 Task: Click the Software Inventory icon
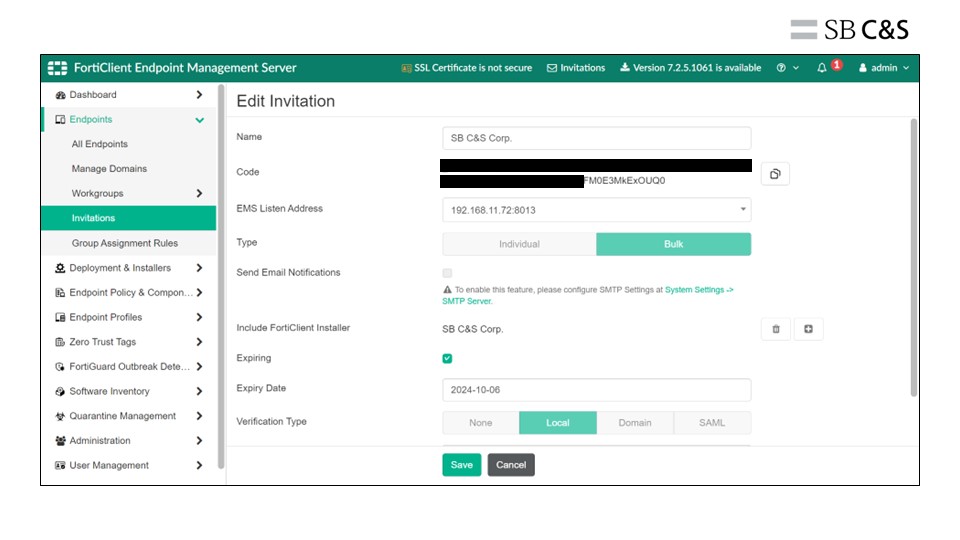tap(60, 391)
